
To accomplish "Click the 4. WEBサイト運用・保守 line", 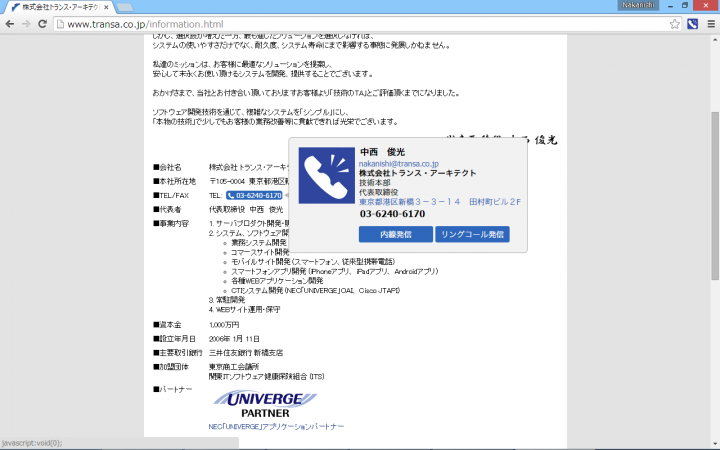I will pyautogui.click(x=244, y=309).
